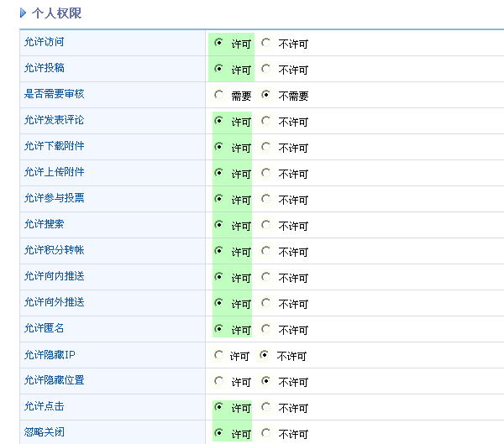Select 不许可 for 允许发表评论
Viewport: 504px width, 444px height.
(266, 120)
